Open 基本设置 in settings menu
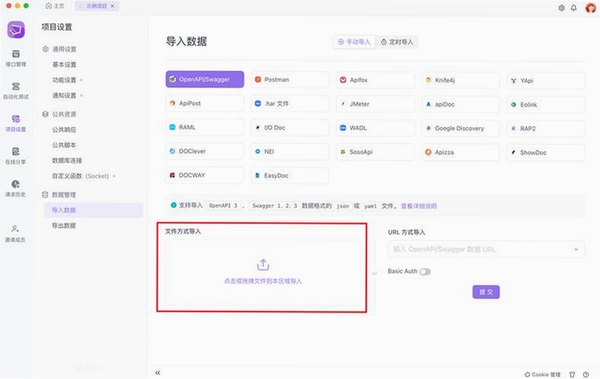Screen dimensions: 600x379 (x=64, y=65)
